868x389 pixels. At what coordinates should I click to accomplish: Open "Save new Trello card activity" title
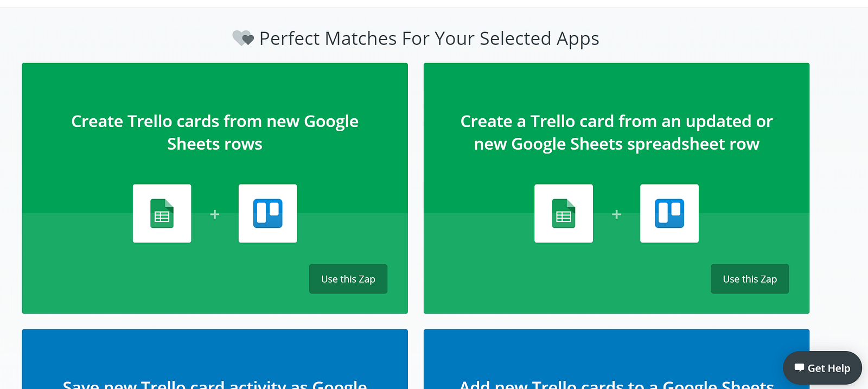point(215,384)
